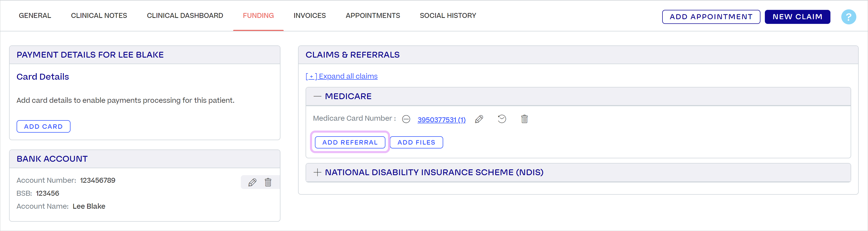Expand the National Disability Insurance Scheme section

pyautogui.click(x=317, y=172)
